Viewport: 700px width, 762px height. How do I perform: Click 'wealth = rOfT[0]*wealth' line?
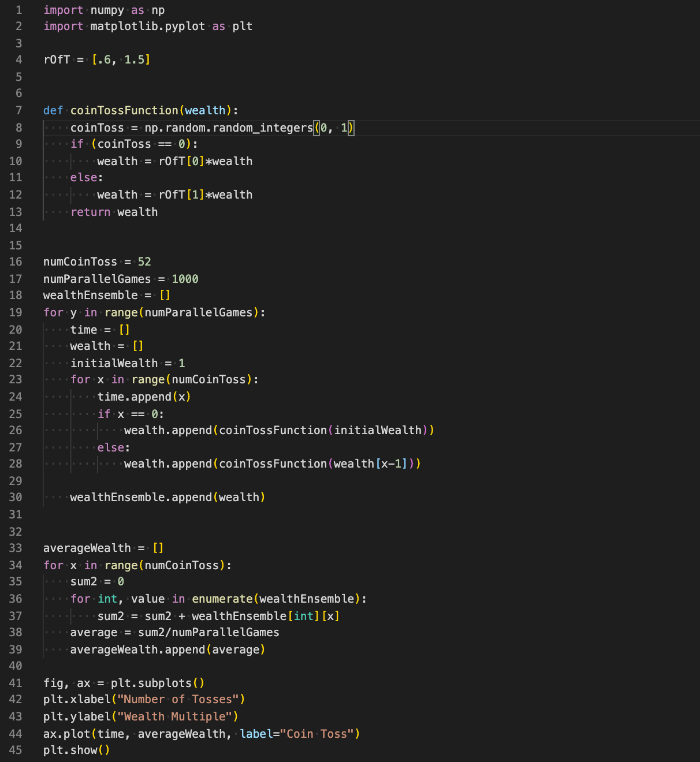[174, 161]
